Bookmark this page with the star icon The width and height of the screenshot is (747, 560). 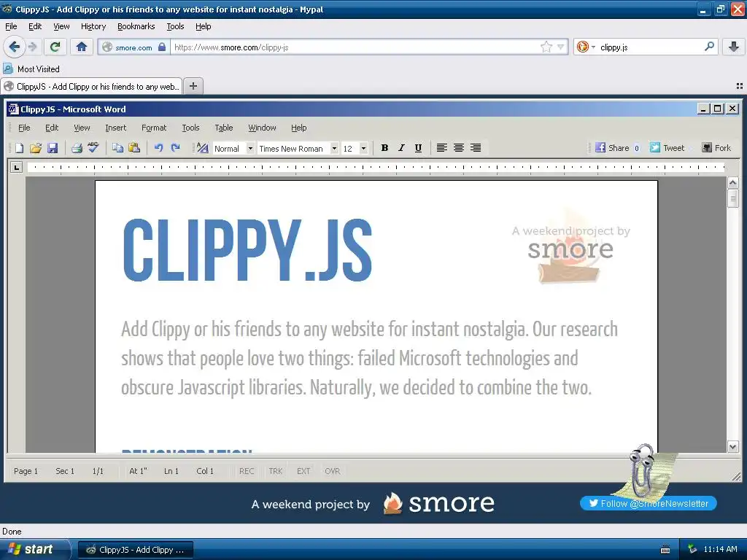pyautogui.click(x=546, y=47)
